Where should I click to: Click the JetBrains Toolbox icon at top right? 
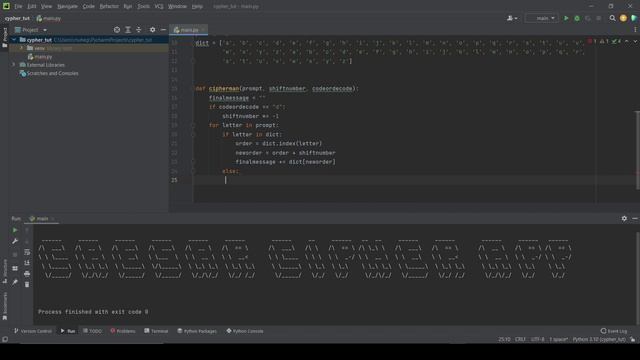point(634,18)
